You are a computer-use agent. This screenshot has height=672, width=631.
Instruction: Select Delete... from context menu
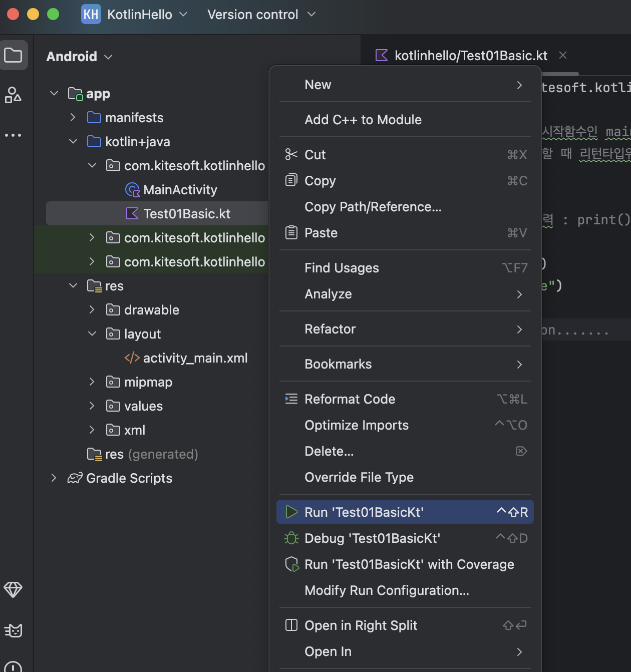tap(405, 451)
